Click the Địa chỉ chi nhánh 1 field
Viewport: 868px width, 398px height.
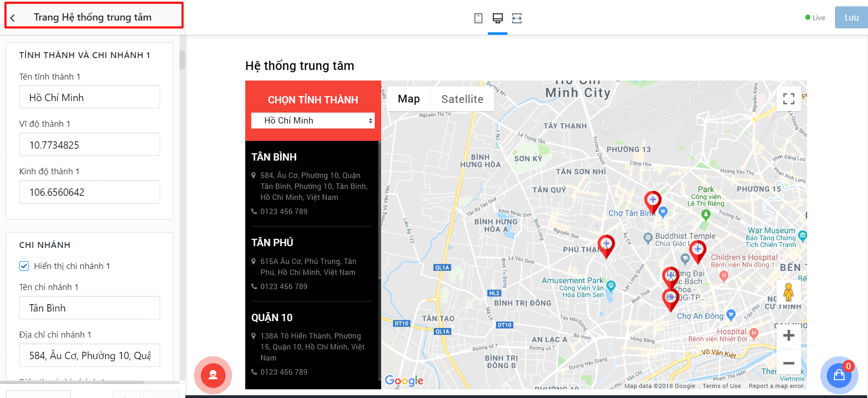coord(90,355)
